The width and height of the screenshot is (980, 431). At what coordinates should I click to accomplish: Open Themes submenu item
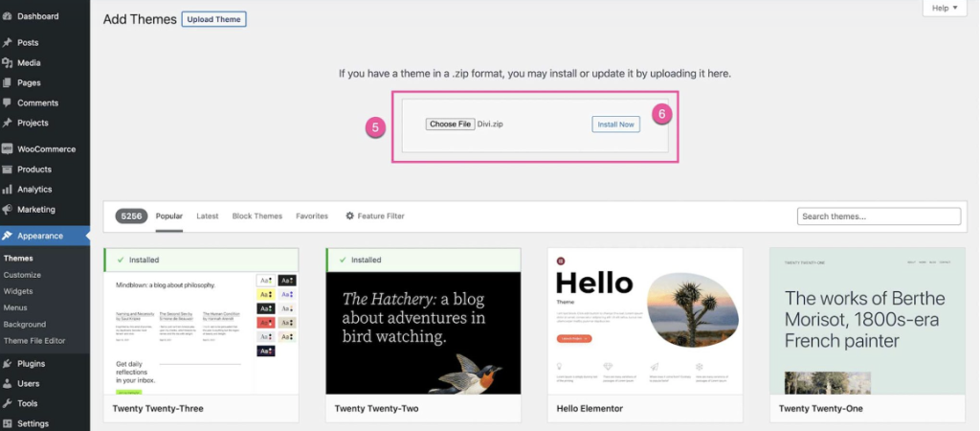(18, 259)
